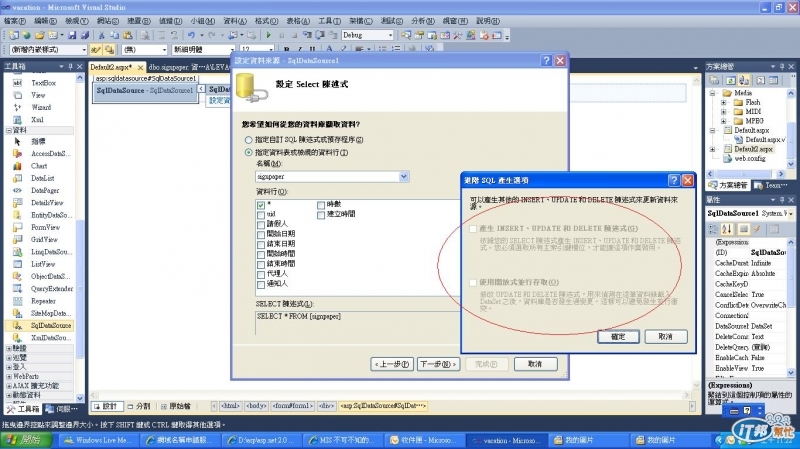Switch to the dbo.signpaper document tab
Viewport: 800px width, 449px height.
[x=190, y=67]
